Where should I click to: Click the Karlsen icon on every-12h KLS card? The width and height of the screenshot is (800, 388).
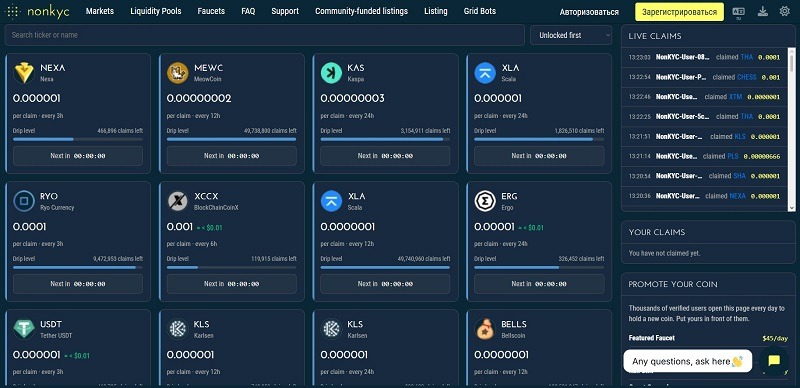tap(178, 329)
